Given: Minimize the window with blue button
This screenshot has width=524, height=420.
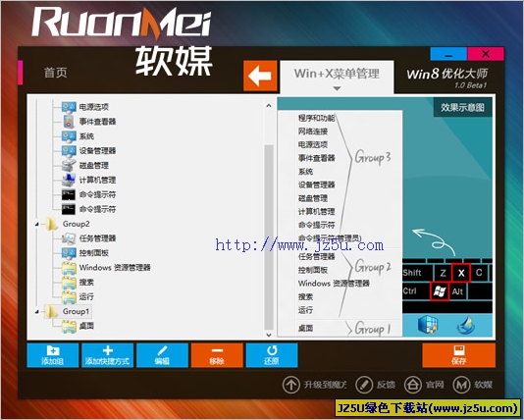Looking at the screenshot, I should point(448,54).
